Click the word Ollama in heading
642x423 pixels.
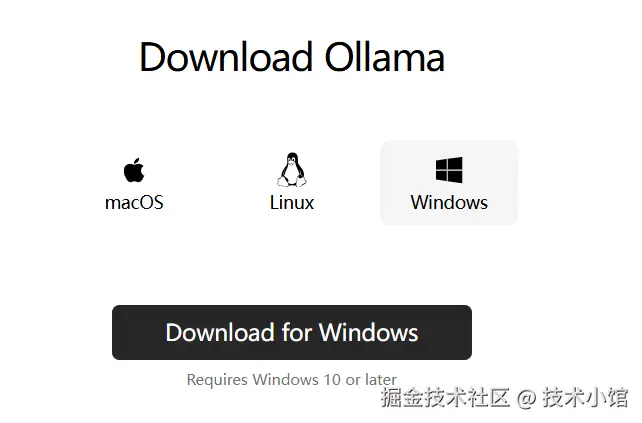pos(384,57)
